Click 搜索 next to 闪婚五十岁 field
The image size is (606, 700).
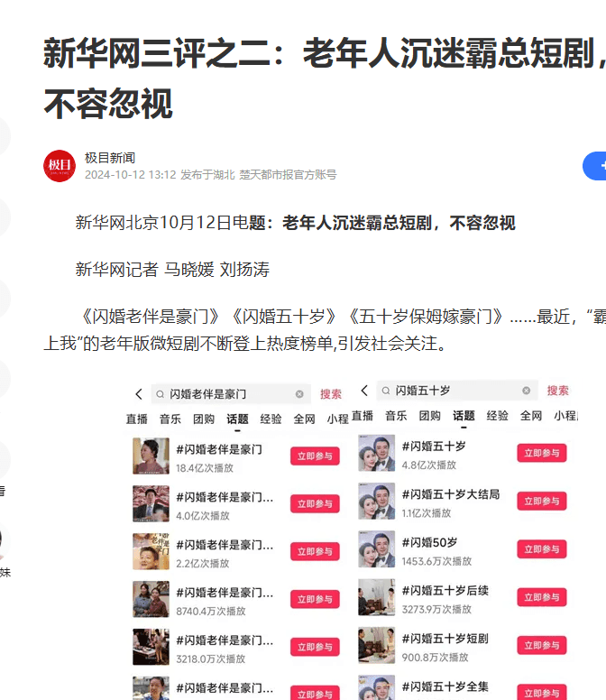(558, 391)
